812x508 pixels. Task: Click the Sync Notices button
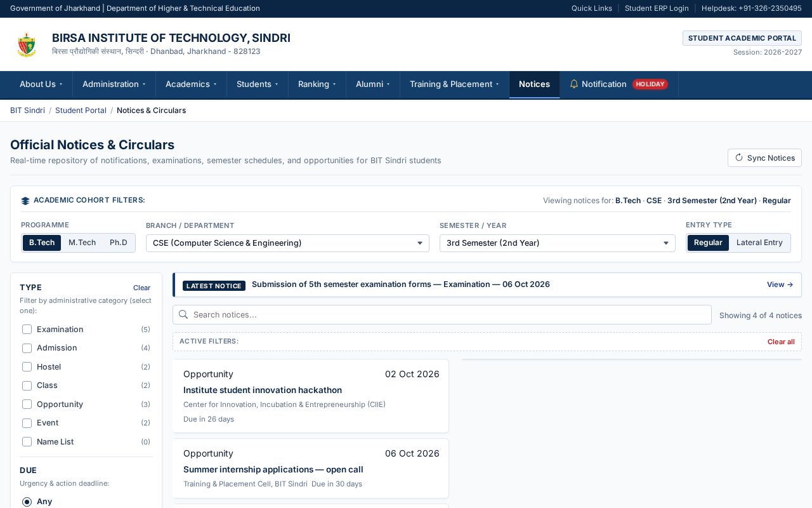764,157
